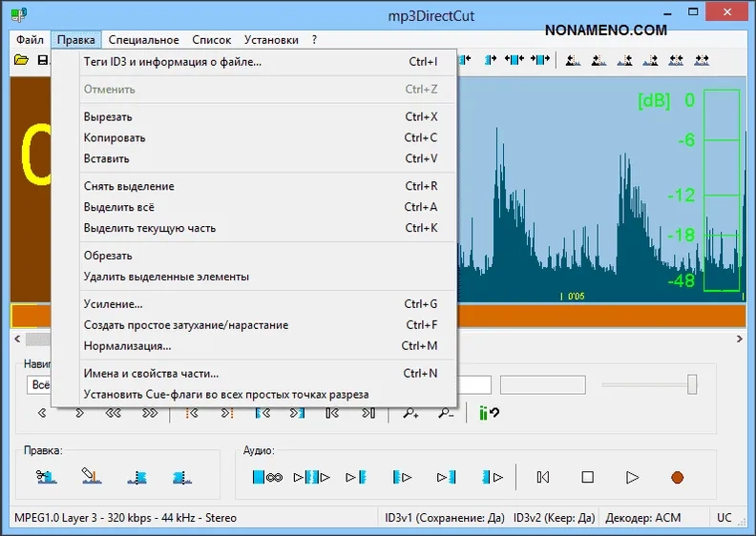Viewport: 756px width, 536px height.
Task: Select Теги ID3 и информация о файле
Action: point(172,62)
